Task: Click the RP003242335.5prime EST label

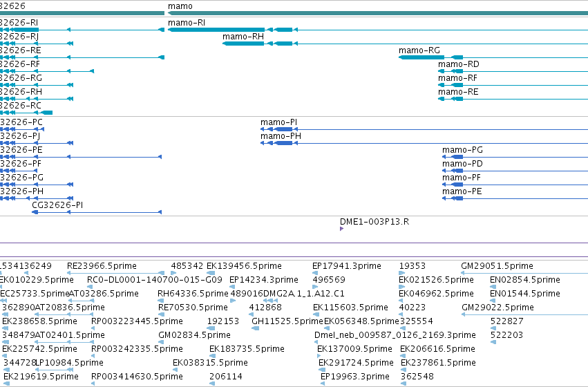Action: pyautogui.click(x=137, y=349)
